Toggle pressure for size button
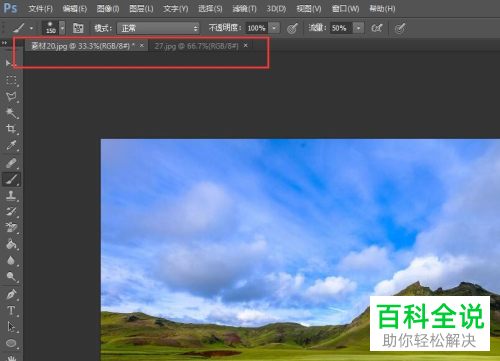This screenshot has height=361, width=500. [x=400, y=28]
